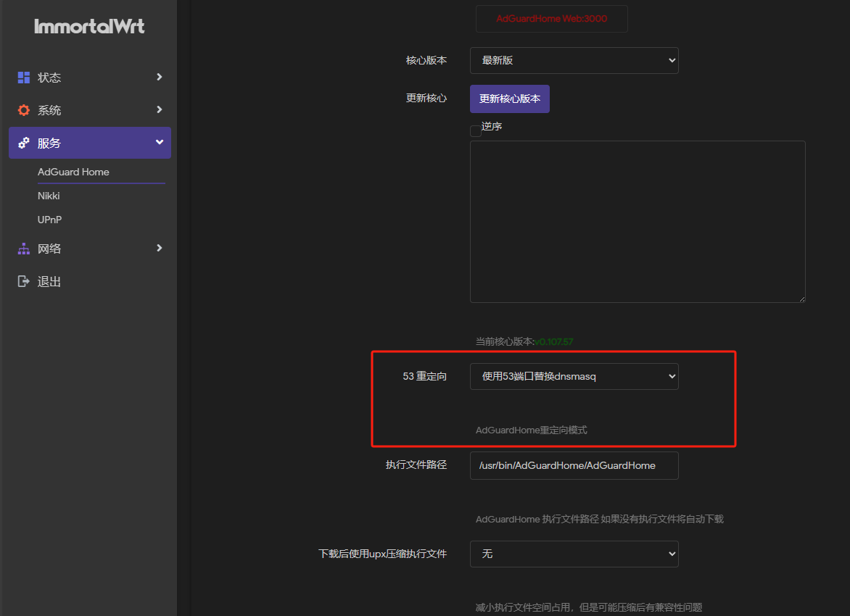Expand the System menu chevron
This screenshot has height=616, width=850.
pyautogui.click(x=160, y=109)
